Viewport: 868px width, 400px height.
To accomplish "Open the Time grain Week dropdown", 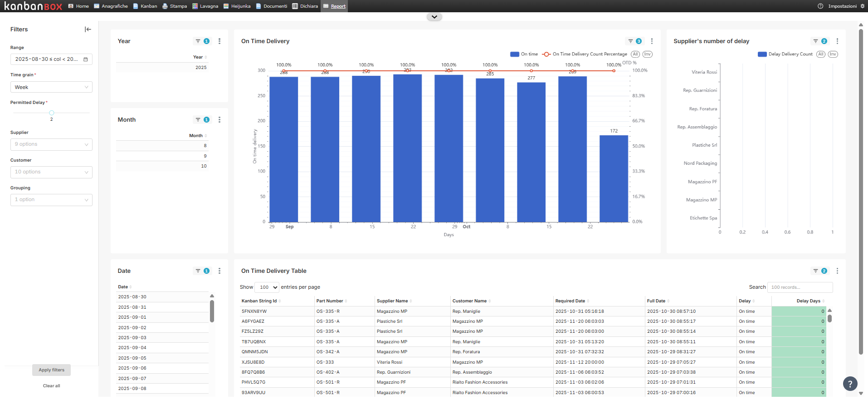I will tap(51, 87).
